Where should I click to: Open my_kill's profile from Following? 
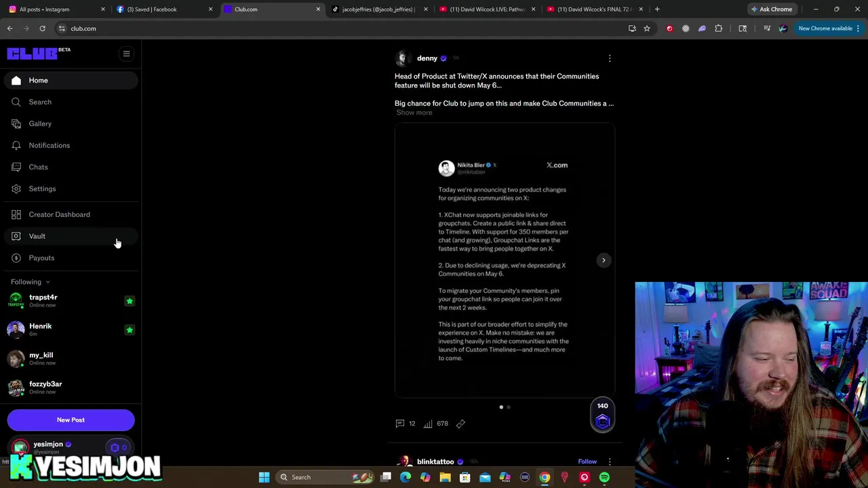(x=41, y=359)
